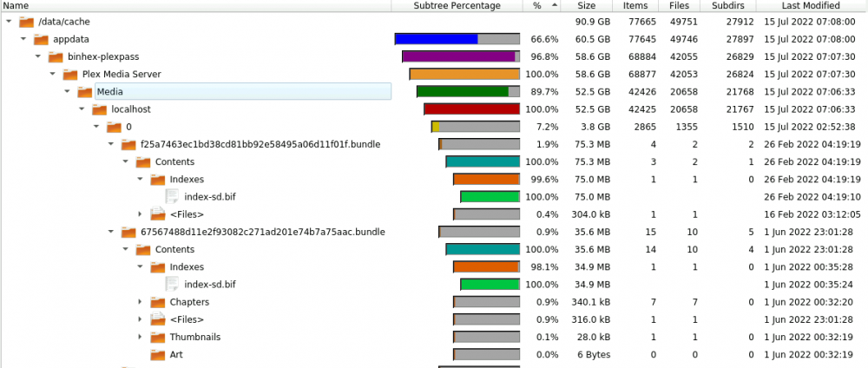Image resolution: width=868 pixels, height=368 pixels.
Task: Click the orange Plex Media Server bar
Action: coord(464,74)
